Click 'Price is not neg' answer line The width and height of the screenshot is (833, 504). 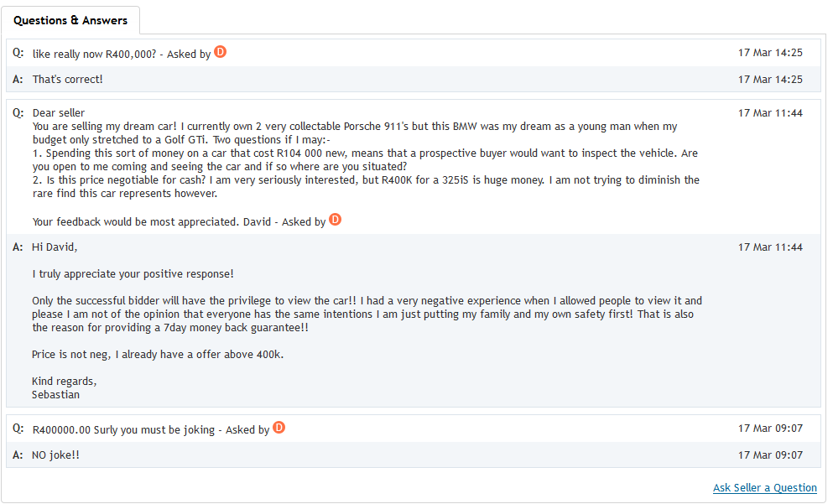point(158,354)
